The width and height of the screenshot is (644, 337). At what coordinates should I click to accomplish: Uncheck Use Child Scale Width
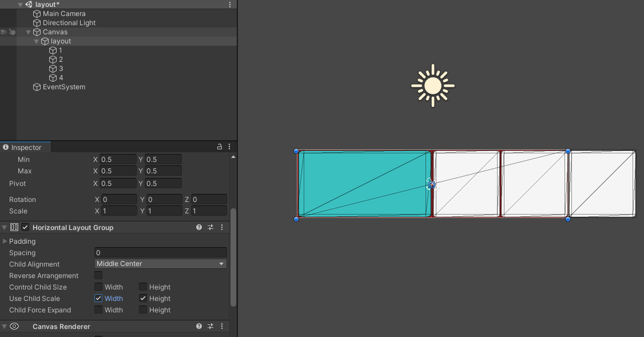click(98, 298)
